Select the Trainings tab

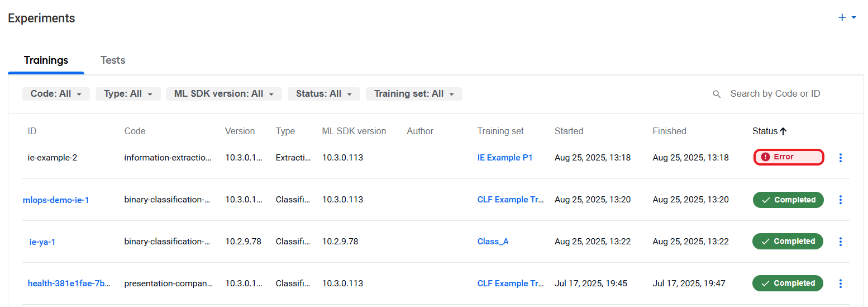point(46,60)
